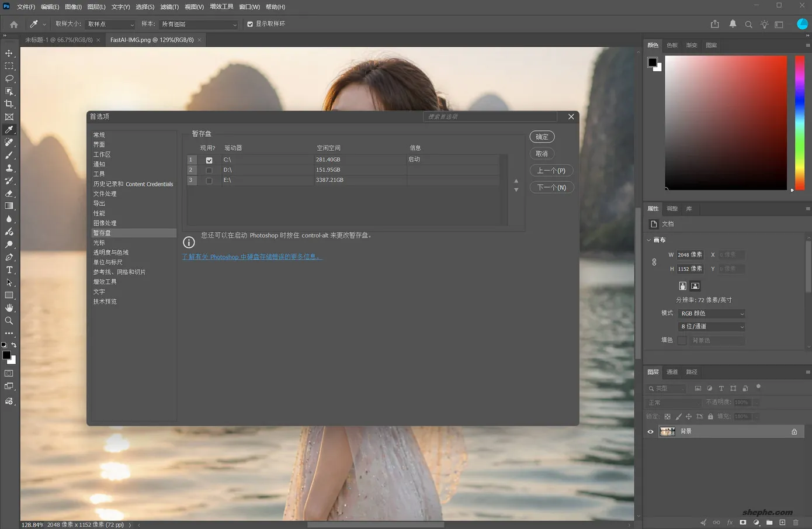Select the Crop tool

pos(9,104)
